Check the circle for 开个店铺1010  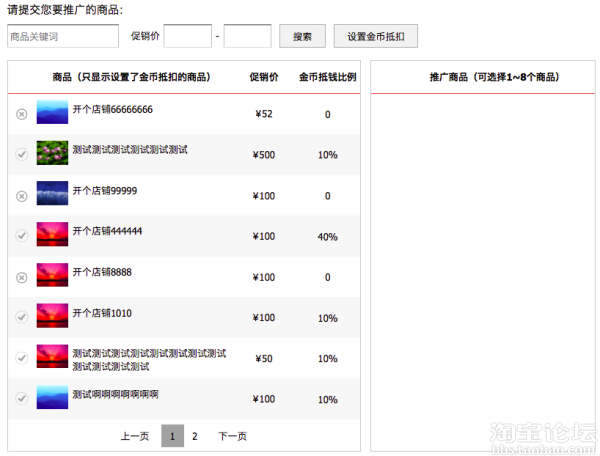[22, 317]
